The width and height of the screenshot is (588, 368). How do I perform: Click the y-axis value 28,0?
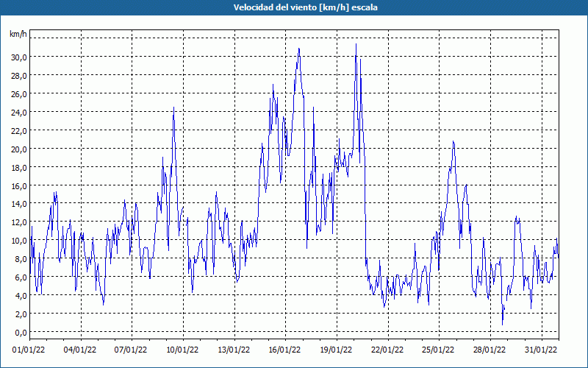click(19, 76)
